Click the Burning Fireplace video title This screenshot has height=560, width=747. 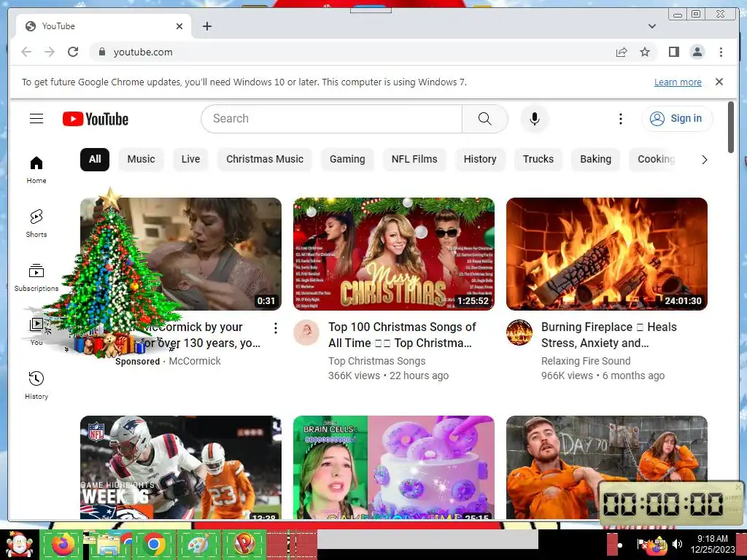coord(609,335)
